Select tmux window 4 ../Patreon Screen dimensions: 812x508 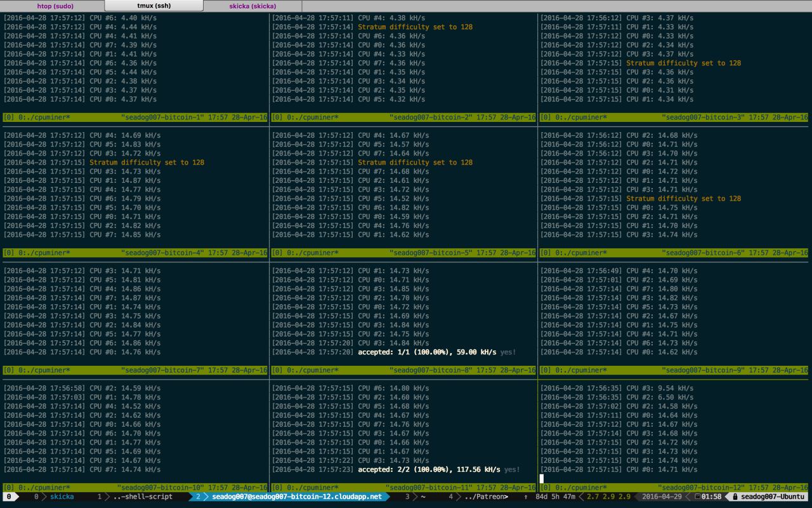click(x=478, y=497)
